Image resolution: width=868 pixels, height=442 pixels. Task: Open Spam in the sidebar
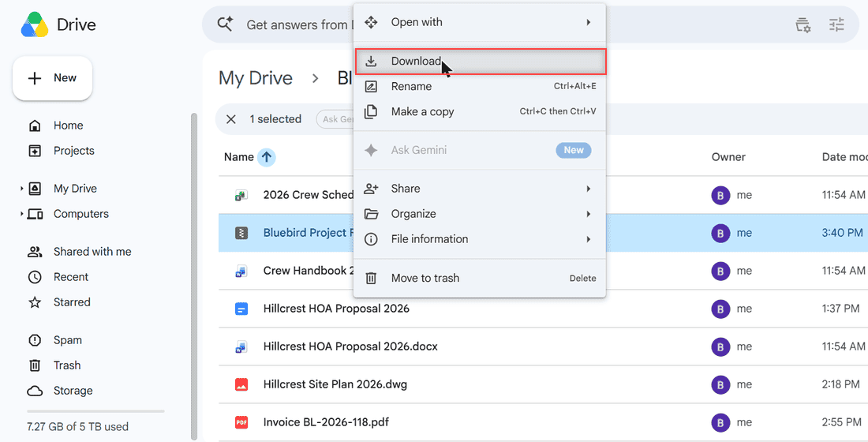68,340
